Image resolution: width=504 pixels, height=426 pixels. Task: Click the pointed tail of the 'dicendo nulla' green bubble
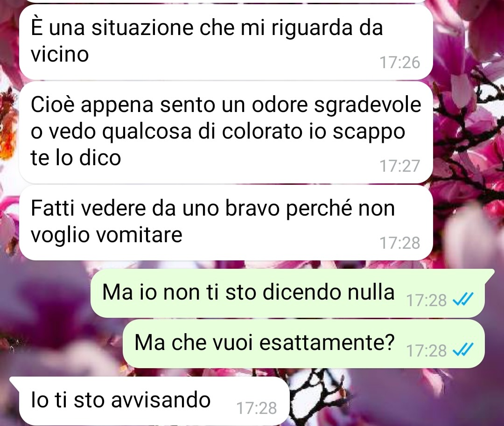point(489,274)
